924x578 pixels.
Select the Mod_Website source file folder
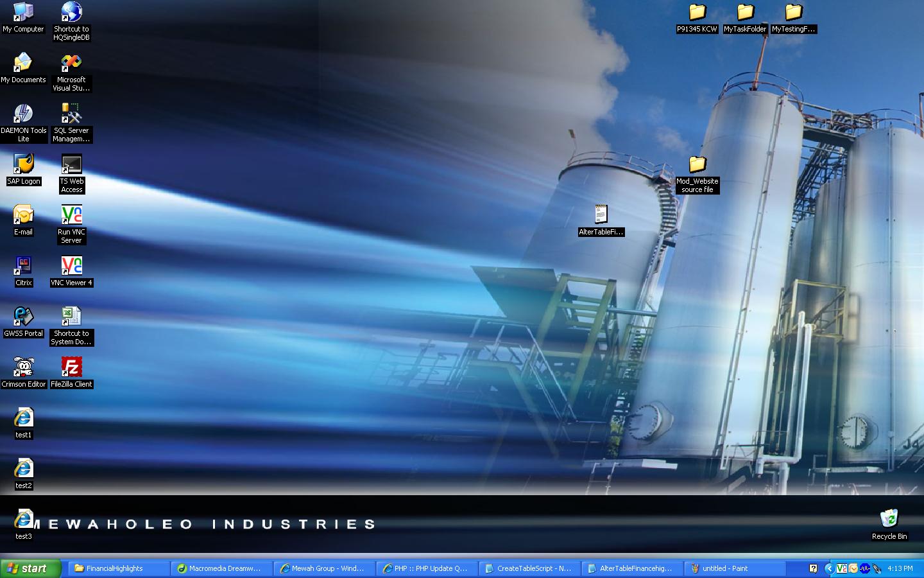point(697,165)
